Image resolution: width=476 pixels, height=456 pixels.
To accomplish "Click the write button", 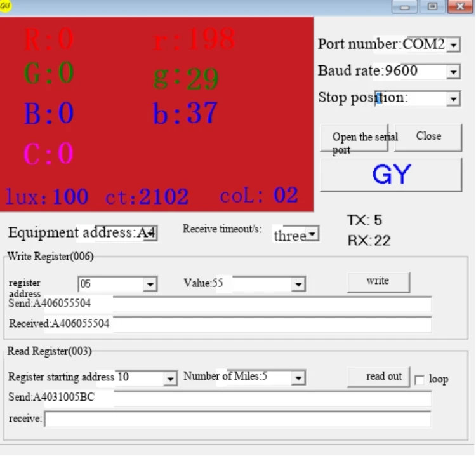I will point(378,282).
